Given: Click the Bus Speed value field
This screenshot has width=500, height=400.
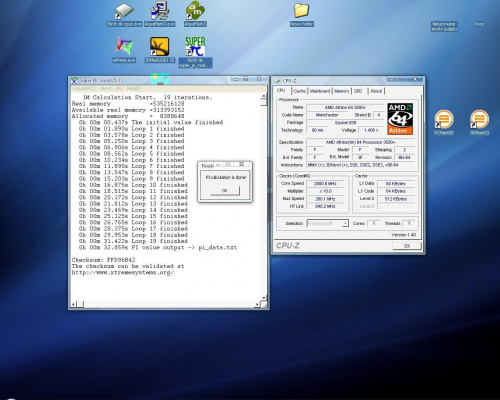Looking at the screenshot, I should [325, 199].
